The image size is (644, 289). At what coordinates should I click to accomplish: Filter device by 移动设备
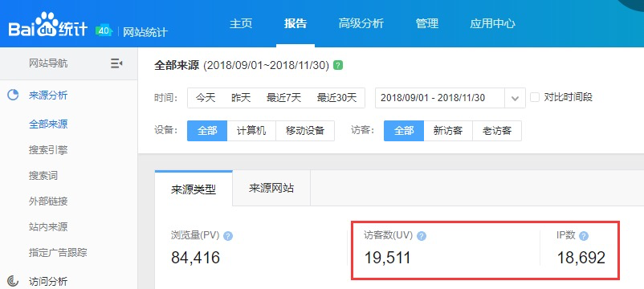[x=305, y=131]
